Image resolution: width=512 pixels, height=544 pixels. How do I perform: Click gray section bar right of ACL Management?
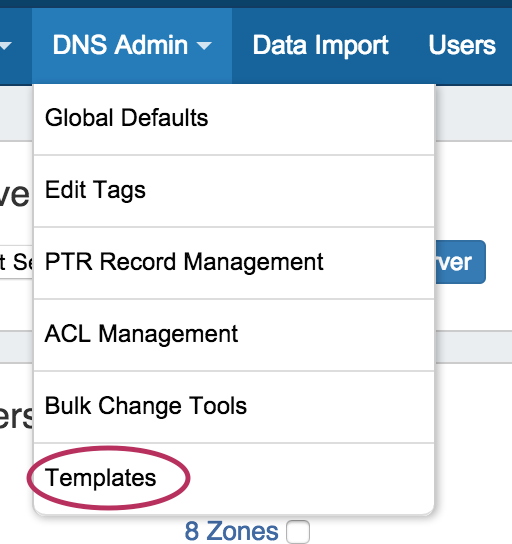[x=473, y=347]
